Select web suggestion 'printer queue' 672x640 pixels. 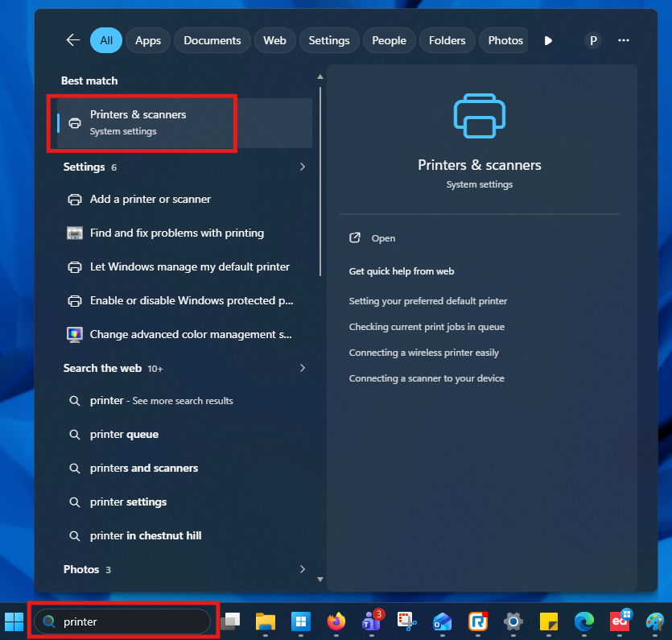point(184,435)
